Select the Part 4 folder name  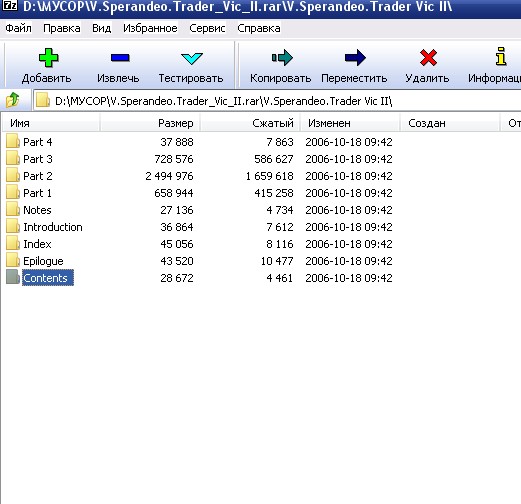tap(38, 142)
